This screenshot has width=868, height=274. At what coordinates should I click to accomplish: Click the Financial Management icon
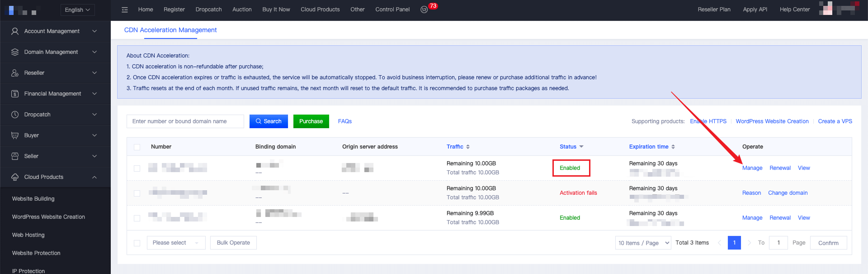point(15,94)
